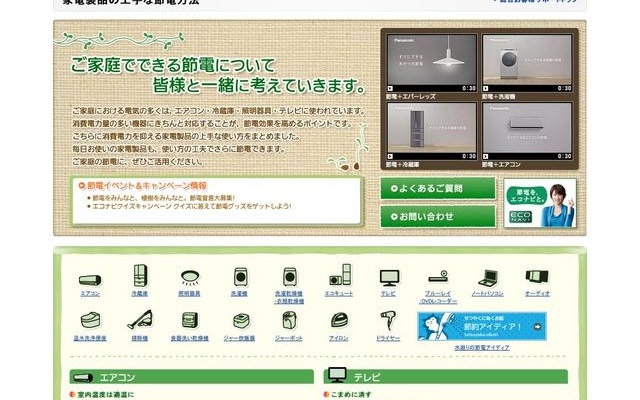This screenshot has width=640, height=400.
Task: Open the washer-dryer (洗濯乾燥機) icon
Action: pos(290,277)
